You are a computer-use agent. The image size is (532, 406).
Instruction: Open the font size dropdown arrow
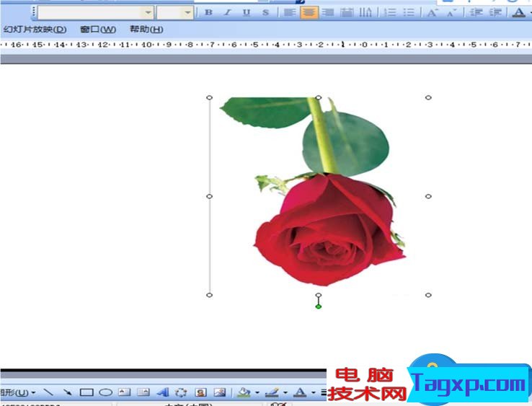(187, 12)
